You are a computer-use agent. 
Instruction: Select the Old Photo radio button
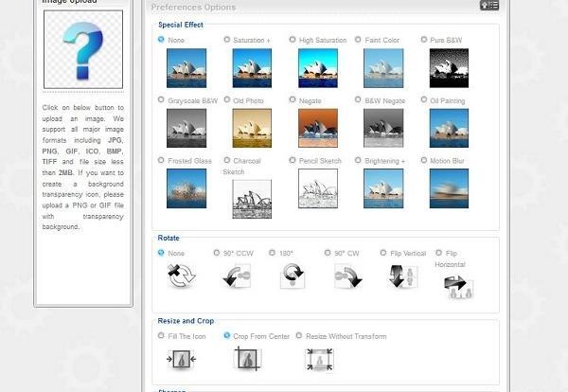(x=227, y=99)
